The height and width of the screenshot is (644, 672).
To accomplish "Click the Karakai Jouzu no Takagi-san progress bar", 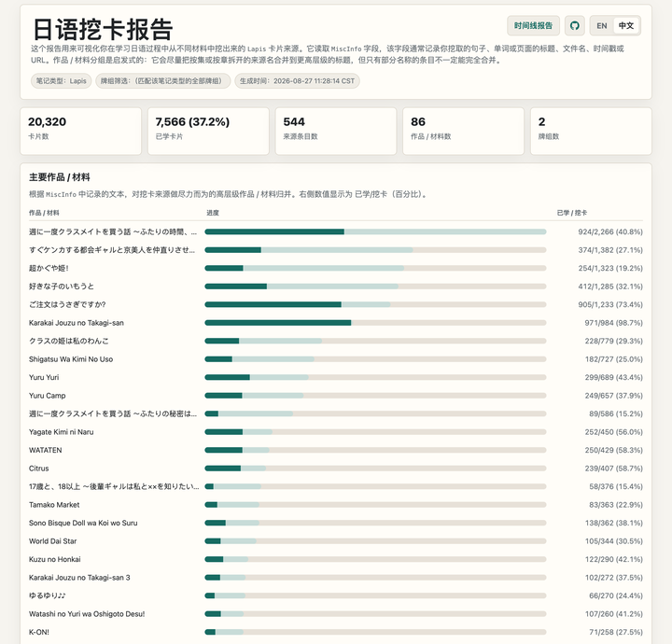I will point(375,323).
